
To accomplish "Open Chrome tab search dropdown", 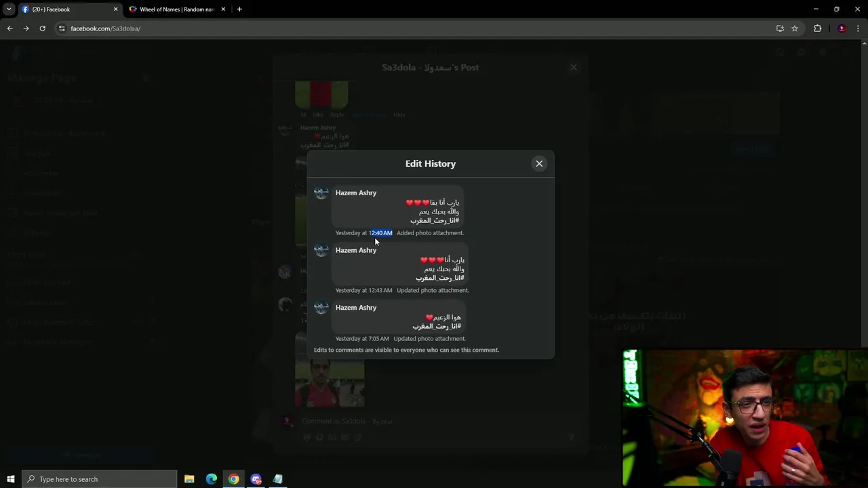I will 9,9.
